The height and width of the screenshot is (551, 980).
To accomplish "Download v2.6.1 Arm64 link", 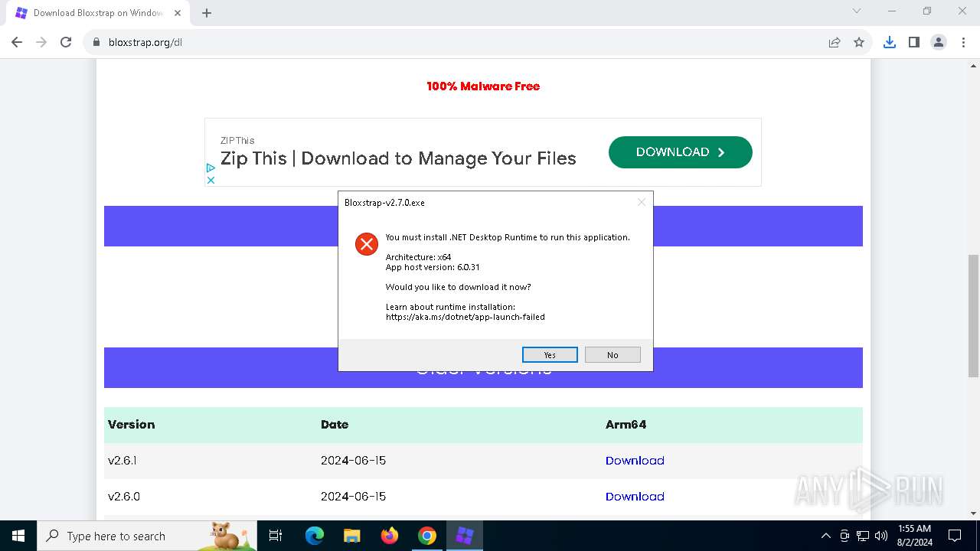I will pyautogui.click(x=635, y=461).
